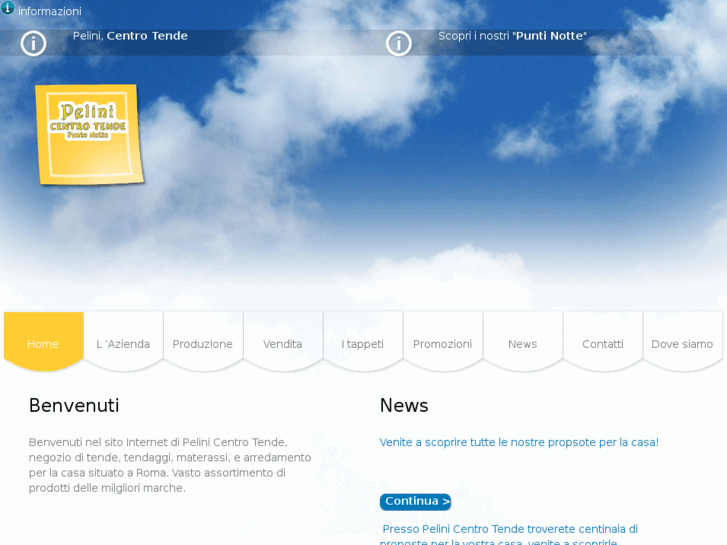Image resolution: width=727 pixels, height=545 pixels.
Task: Open the 'Pelini, Centro Tende' banner link
Action: tap(130, 36)
